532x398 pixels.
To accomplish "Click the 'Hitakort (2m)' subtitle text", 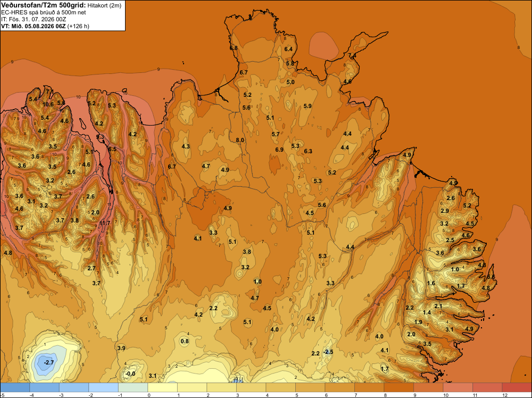I will (104, 5).
